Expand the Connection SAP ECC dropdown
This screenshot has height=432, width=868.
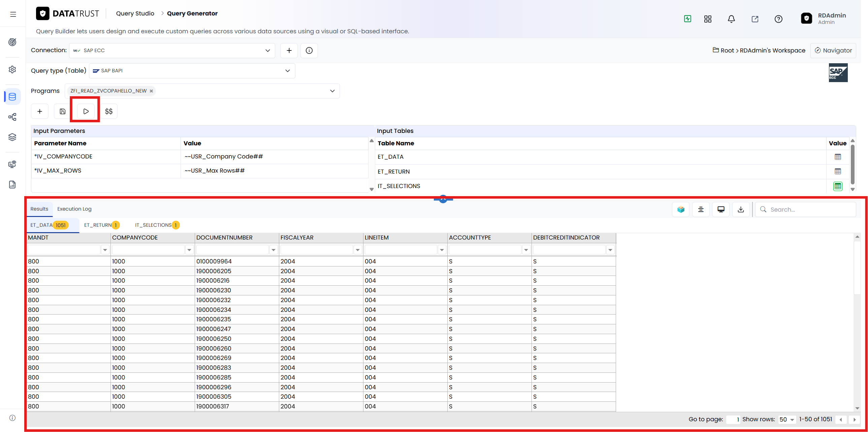click(172, 50)
